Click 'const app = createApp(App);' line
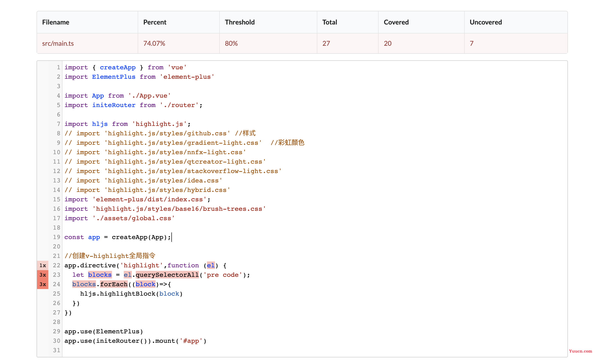Viewport: 595px width, 364px height. tap(118, 237)
